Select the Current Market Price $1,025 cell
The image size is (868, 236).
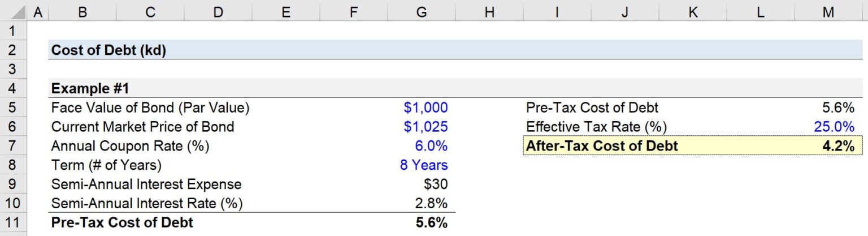click(x=426, y=127)
